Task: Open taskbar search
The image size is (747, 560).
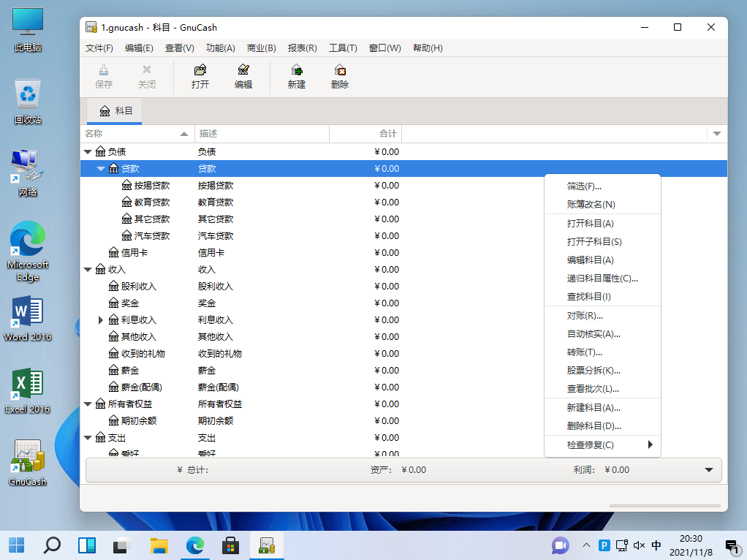Action: pos(52,545)
